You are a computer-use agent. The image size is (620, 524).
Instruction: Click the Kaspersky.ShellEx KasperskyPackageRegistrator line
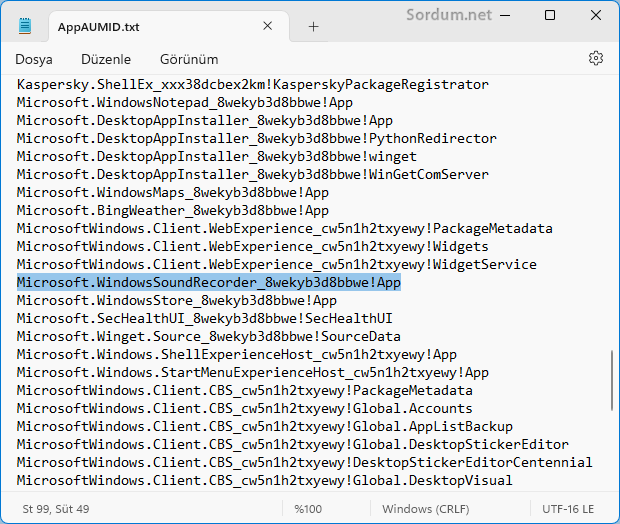253,85
